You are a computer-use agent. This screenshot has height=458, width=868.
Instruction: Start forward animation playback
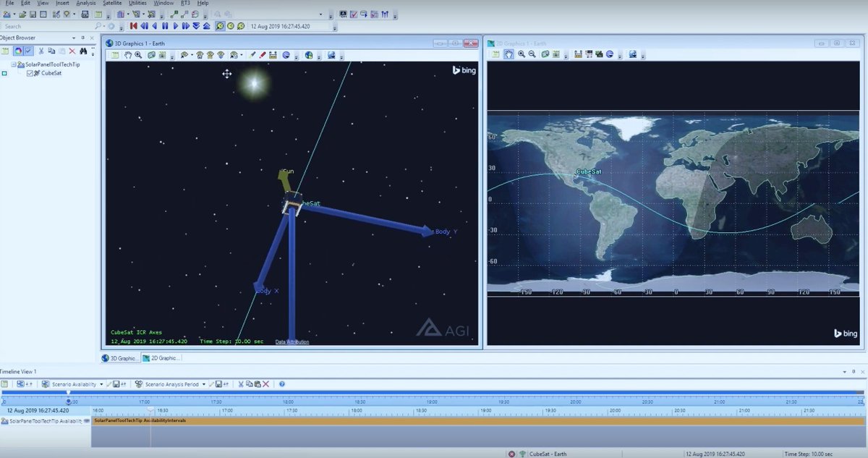175,26
